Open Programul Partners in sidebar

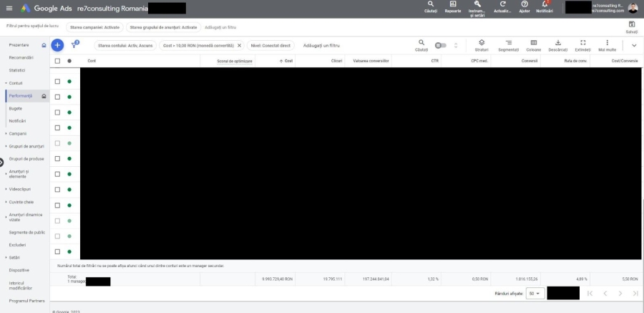(26, 301)
